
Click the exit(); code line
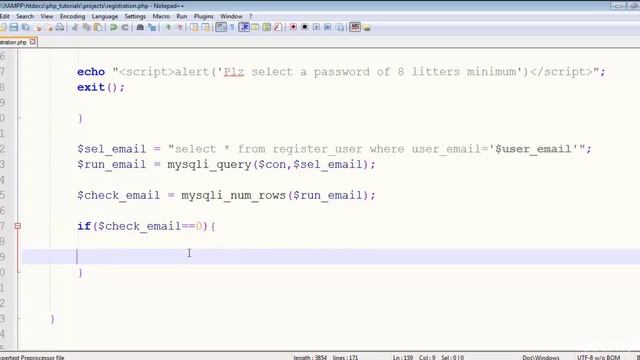click(101, 87)
